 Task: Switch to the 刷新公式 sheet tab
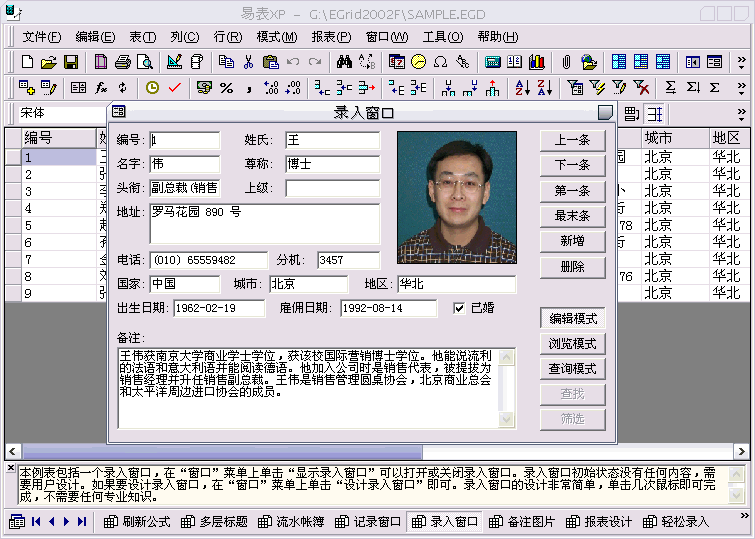point(138,522)
